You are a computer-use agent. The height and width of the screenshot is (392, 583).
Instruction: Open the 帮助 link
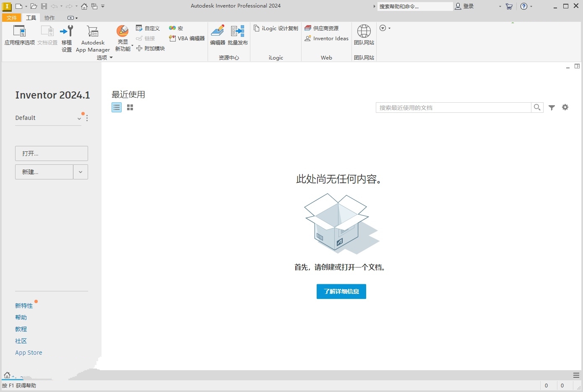(x=21, y=317)
